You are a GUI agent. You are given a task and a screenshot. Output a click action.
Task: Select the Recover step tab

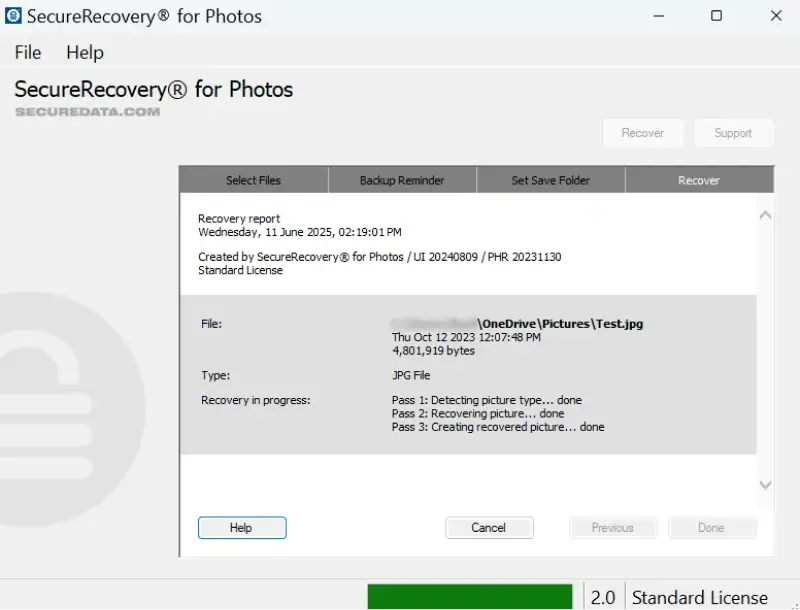click(x=699, y=180)
